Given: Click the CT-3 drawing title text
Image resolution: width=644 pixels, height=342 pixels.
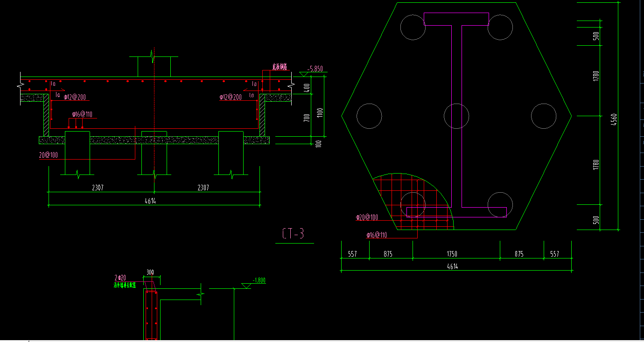Looking at the screenshot, I should [294, 234].
